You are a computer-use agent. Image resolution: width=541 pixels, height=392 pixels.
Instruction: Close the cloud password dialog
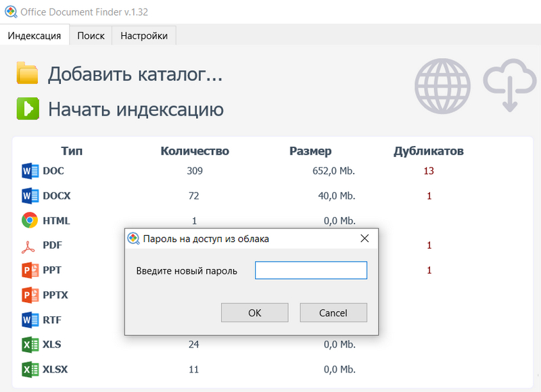364,239
